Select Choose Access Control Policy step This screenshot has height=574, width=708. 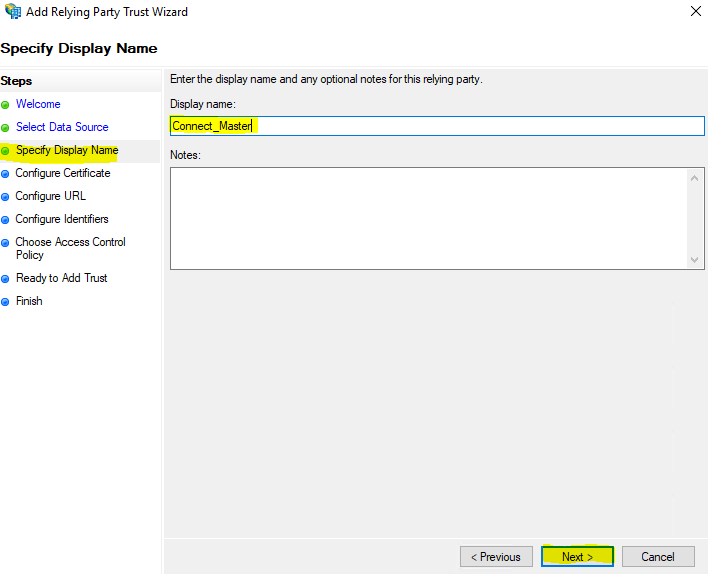coord(70,248)
